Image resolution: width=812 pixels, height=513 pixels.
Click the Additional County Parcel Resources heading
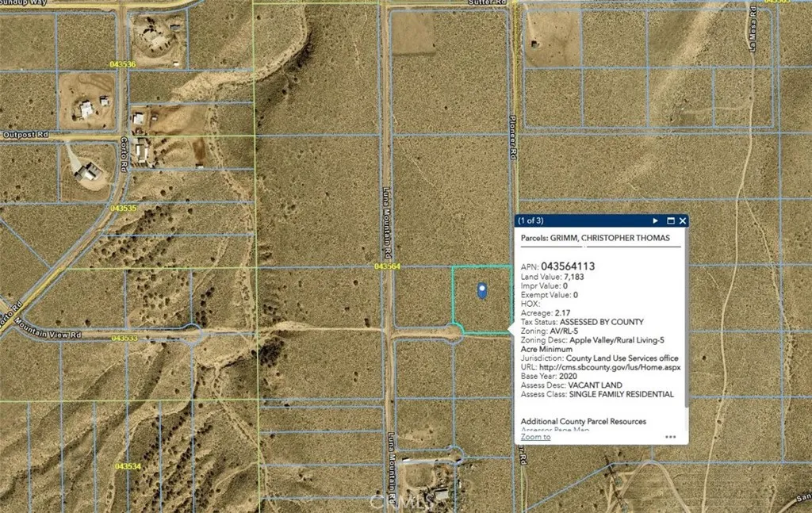pyautogui.click(x=584, y=421)
